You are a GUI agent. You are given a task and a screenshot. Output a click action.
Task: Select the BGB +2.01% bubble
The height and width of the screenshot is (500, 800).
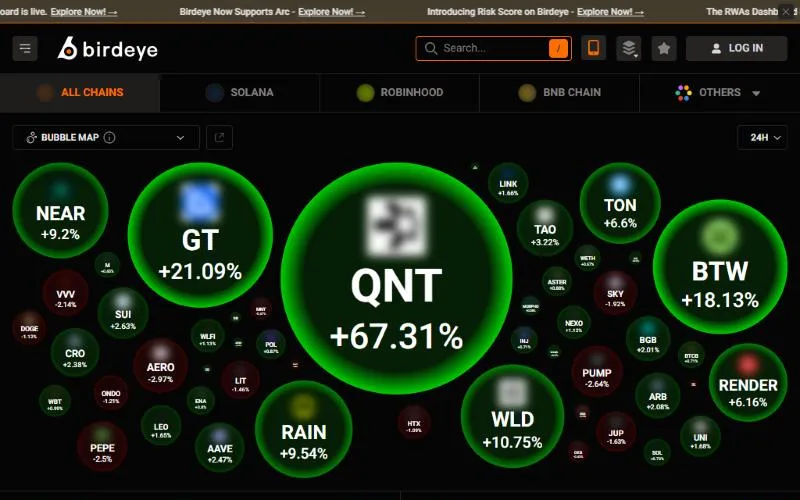tap(648, 339)
